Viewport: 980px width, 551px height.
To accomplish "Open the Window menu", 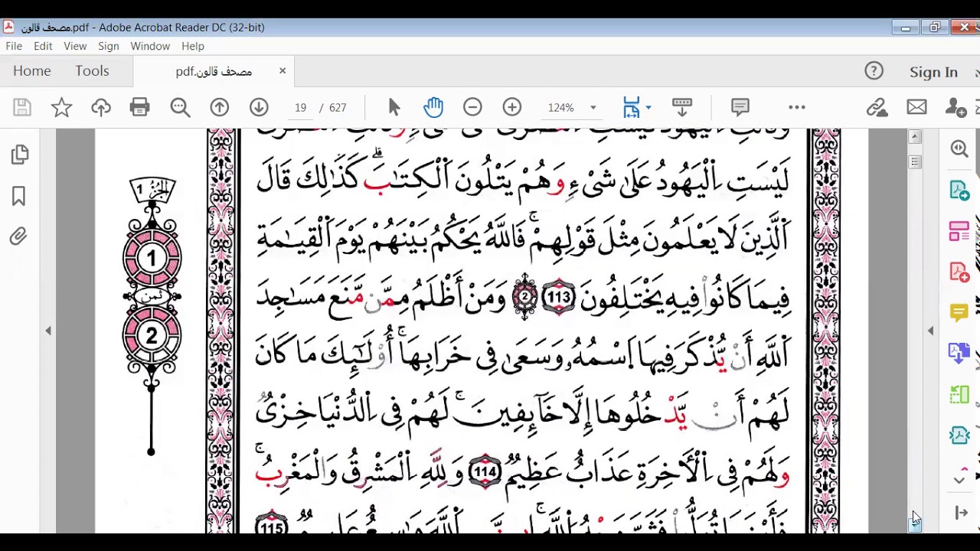I will coord(150,46).
